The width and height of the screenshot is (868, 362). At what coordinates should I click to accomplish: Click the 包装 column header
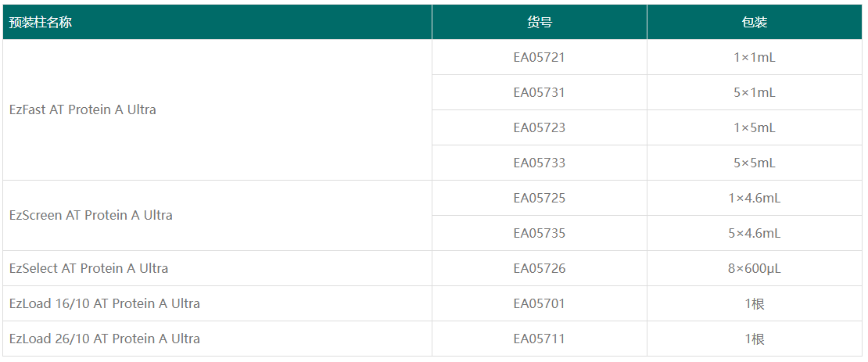[x=754, y=23]
